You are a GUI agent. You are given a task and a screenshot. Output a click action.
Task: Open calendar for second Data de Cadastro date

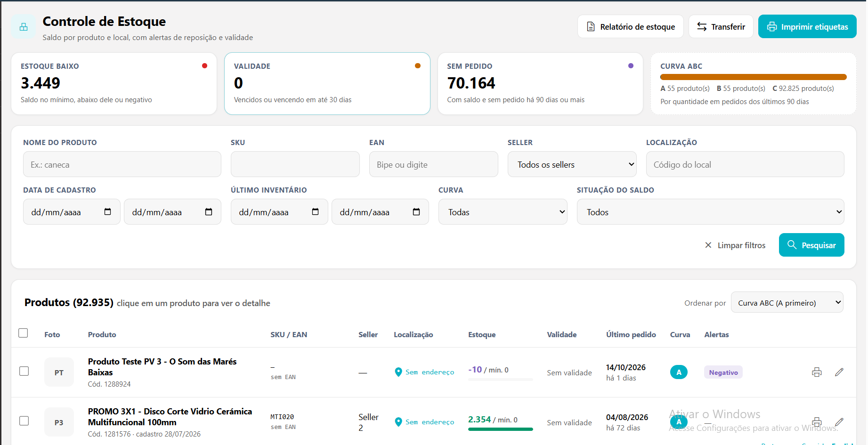[x=209, y=212]
